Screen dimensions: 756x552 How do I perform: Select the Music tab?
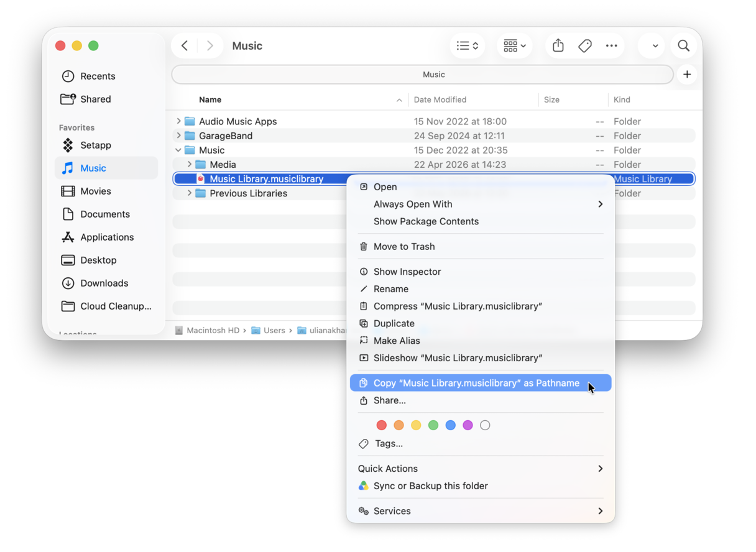click(x=423, y=75)
